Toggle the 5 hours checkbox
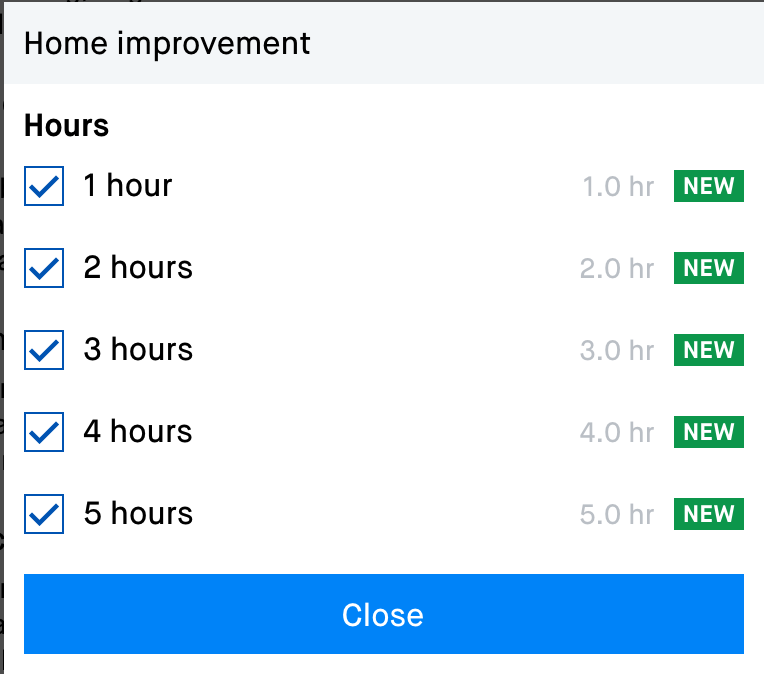Viewport: 764px width, 674px height. tap(44, 514)
